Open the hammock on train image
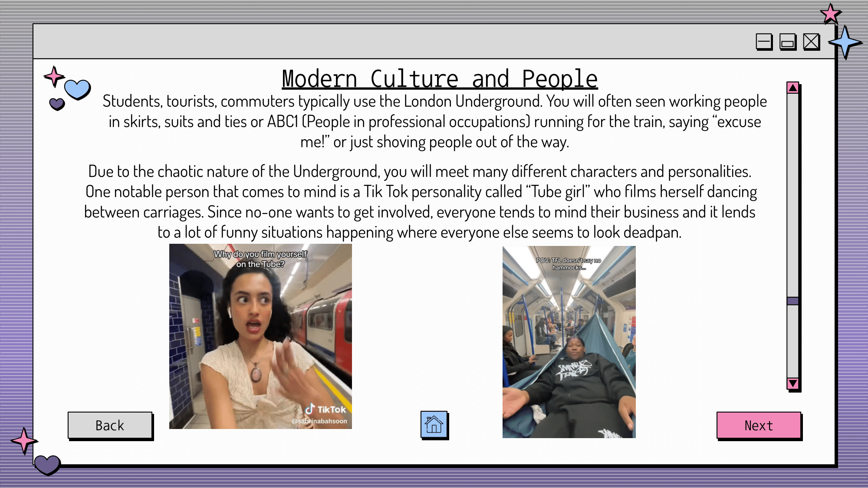The height and width of the screenshot is (488, 868). (569, 342)
